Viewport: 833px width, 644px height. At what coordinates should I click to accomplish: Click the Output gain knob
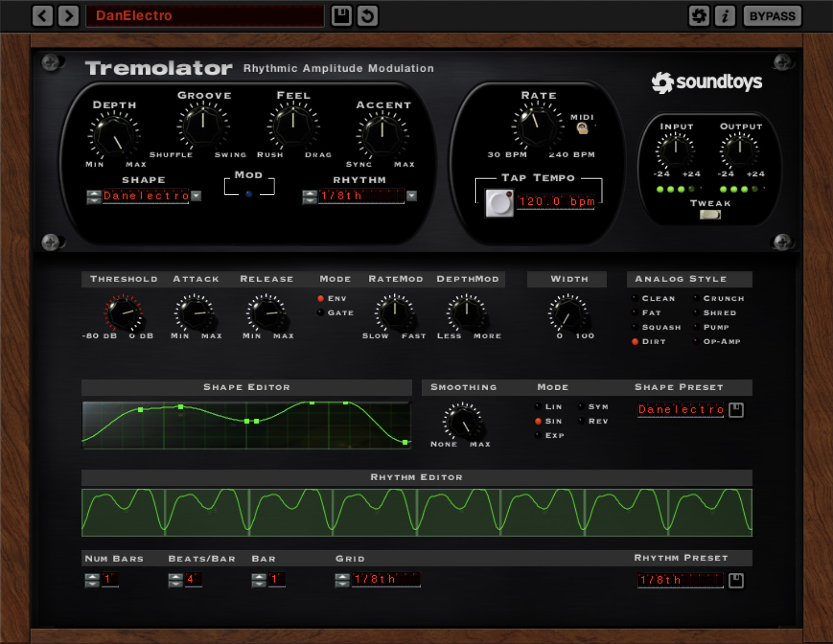click(739, 150)
